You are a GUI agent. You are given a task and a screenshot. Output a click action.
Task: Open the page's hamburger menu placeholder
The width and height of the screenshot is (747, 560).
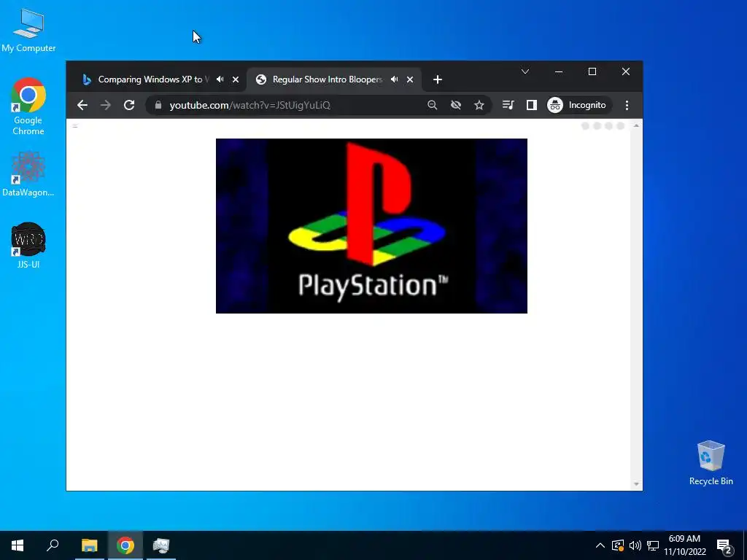[x=75, y=125]
